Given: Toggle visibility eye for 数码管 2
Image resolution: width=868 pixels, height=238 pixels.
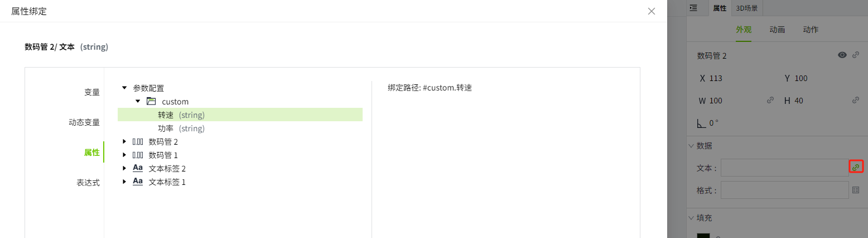Looking at the screenshot, I should pyautogui.click(x=842, y=55).
